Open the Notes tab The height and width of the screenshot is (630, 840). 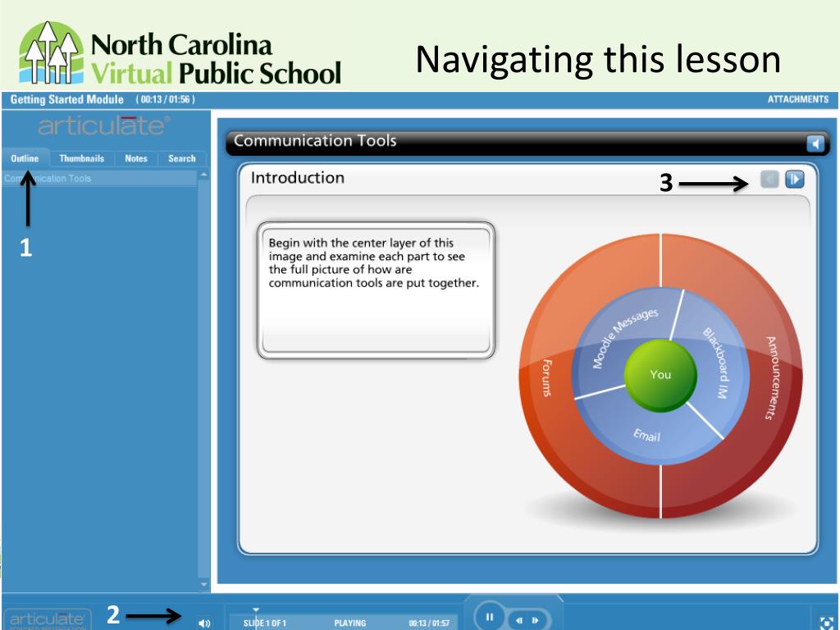[x=135, y=158]
